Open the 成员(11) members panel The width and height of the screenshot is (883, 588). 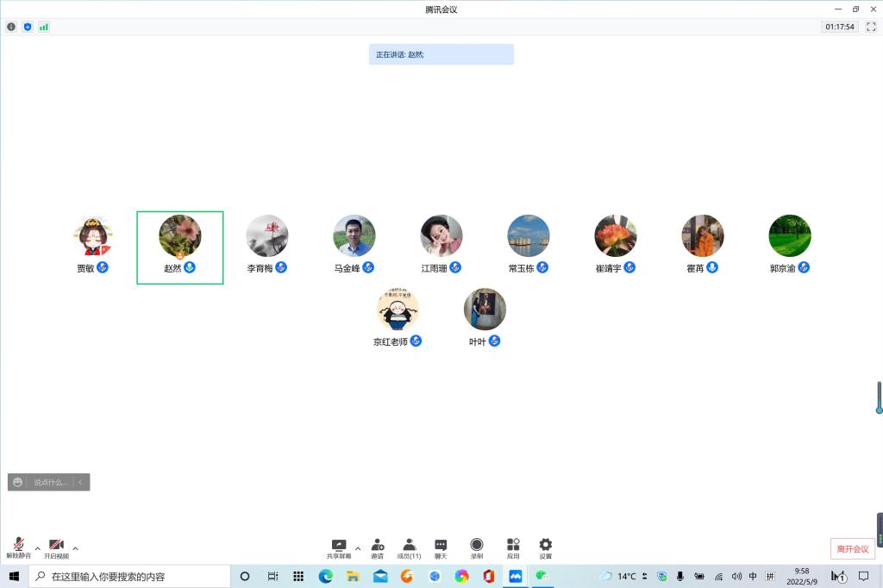click(409, 547)
